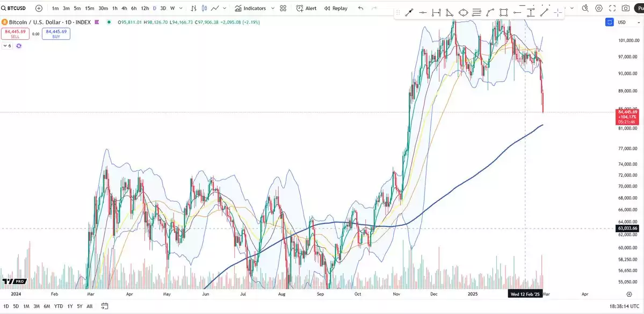Set range to 5D
The width and height of the screenshot is (644, 314).
point(16,306)
